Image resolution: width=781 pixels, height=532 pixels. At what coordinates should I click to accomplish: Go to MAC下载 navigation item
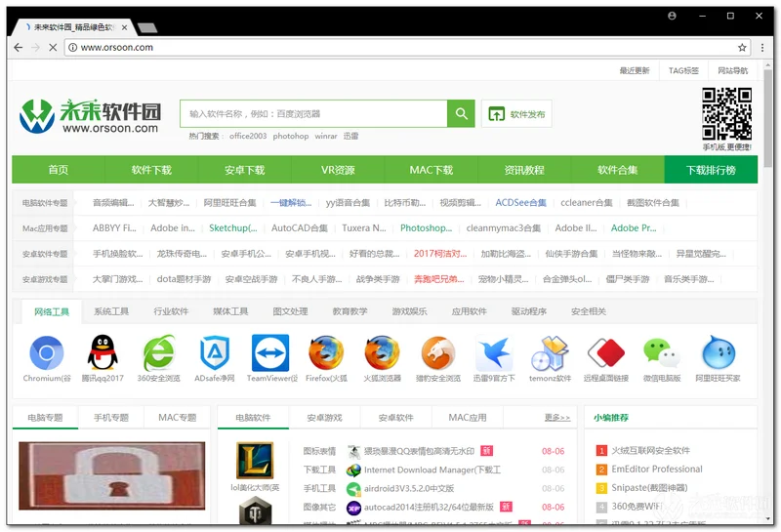click(432, 170)
